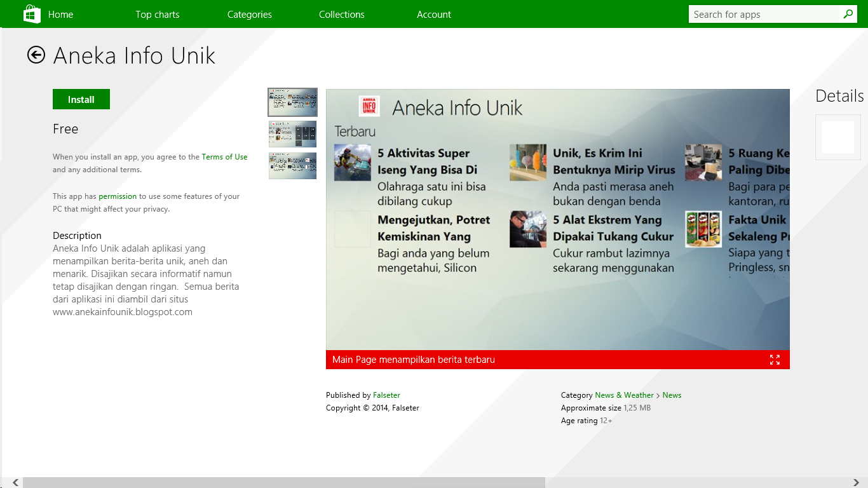Screen dimensions: 868x488
Task: Open the Terms of Use link
Action: pyautogui.click(x=224, y=157)
